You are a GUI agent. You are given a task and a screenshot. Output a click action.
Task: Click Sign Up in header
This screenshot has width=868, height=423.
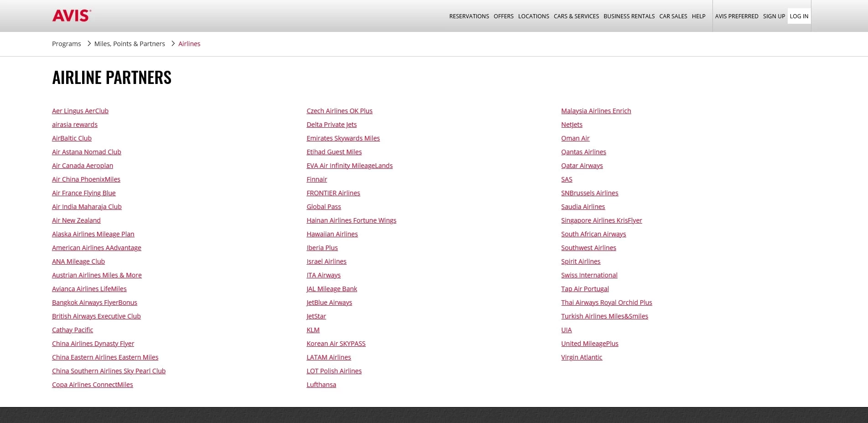[774, 16]
